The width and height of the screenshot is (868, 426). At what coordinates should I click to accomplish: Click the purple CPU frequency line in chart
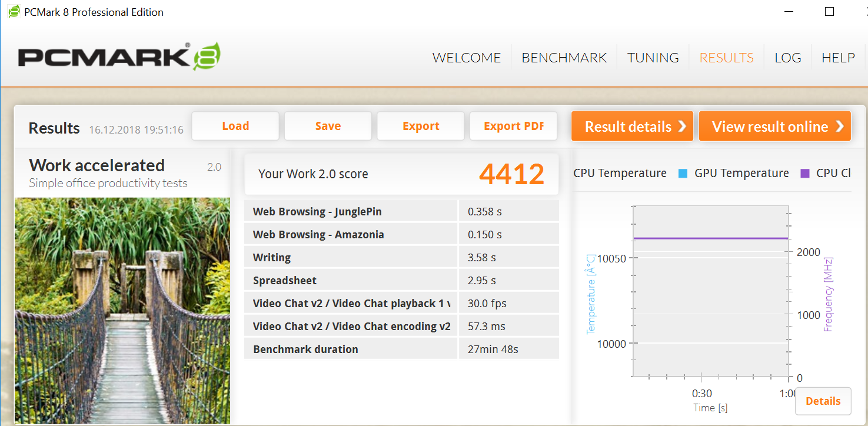(x=711, y=238)
